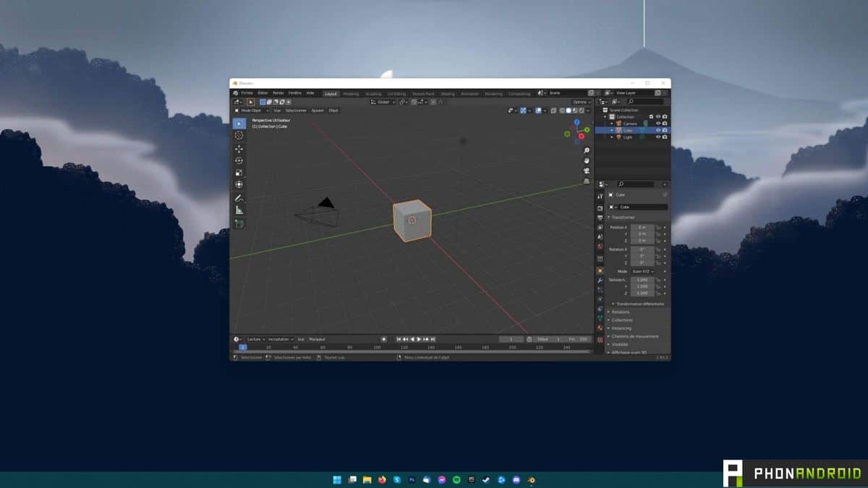Open the timeline Marqueur menu
This screenshot has height=488, width=868.
(318, 339)
